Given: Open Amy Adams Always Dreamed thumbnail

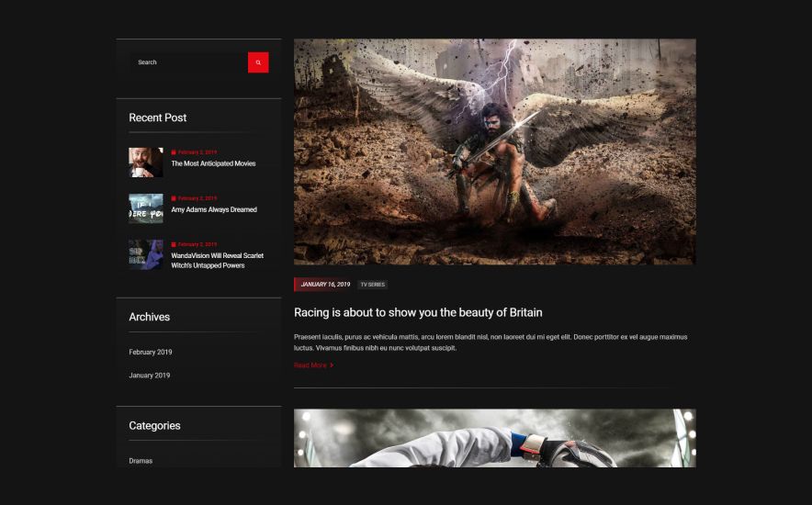Looking at the screenshot, I should pyautogui.click(x=146, y=208).
